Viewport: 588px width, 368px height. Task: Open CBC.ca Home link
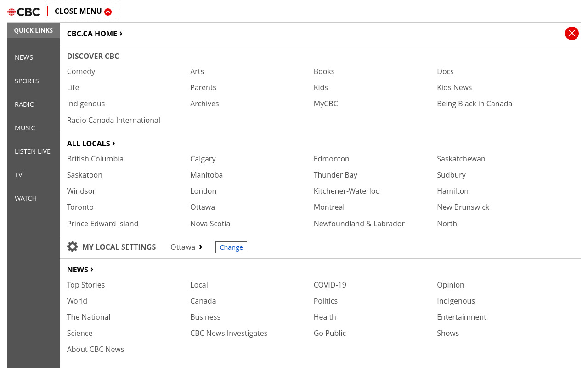(x=95, y=34)
